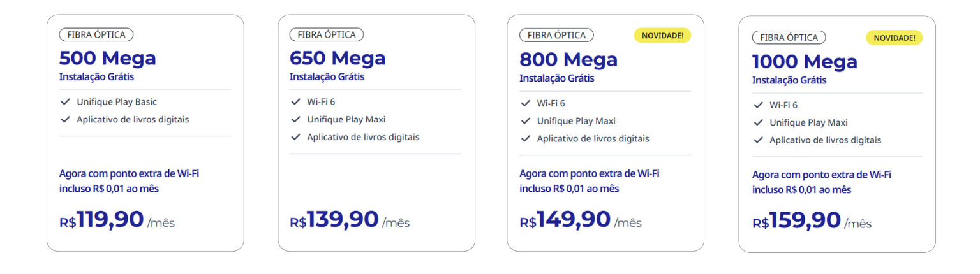Select the 500 Mega plan title
The height and width of the screenshot is (274, 980).
click(107, 58)
